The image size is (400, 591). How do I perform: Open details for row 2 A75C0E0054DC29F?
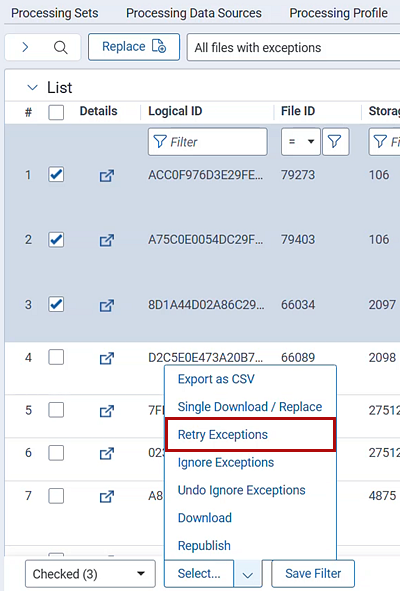pyautogui.click(x=107, y=240)
